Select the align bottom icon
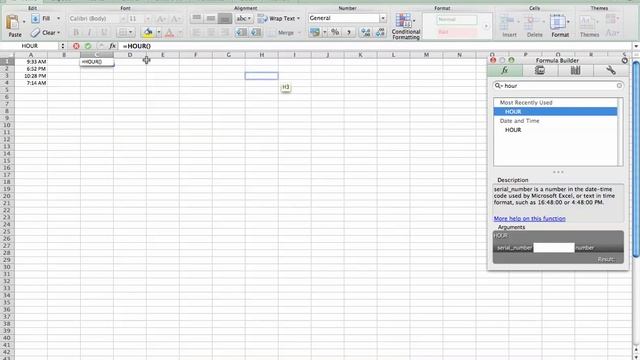 click(x=224, y=18)
